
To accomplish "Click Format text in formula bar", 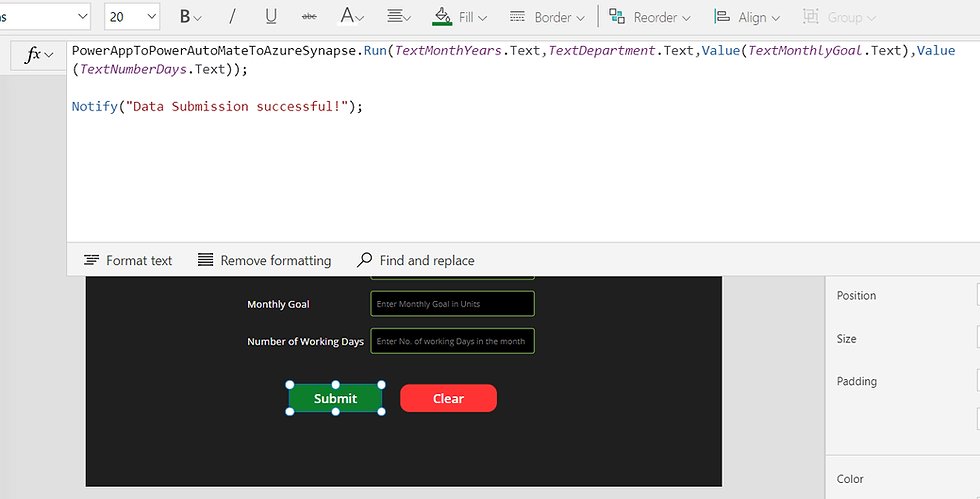I will (x=128, y=260).
